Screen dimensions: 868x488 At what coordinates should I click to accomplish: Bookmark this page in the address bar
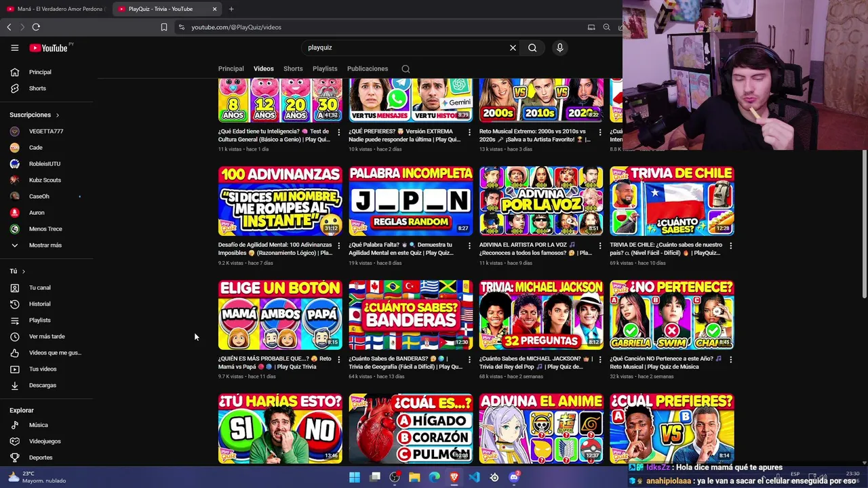tap(164, 27)
